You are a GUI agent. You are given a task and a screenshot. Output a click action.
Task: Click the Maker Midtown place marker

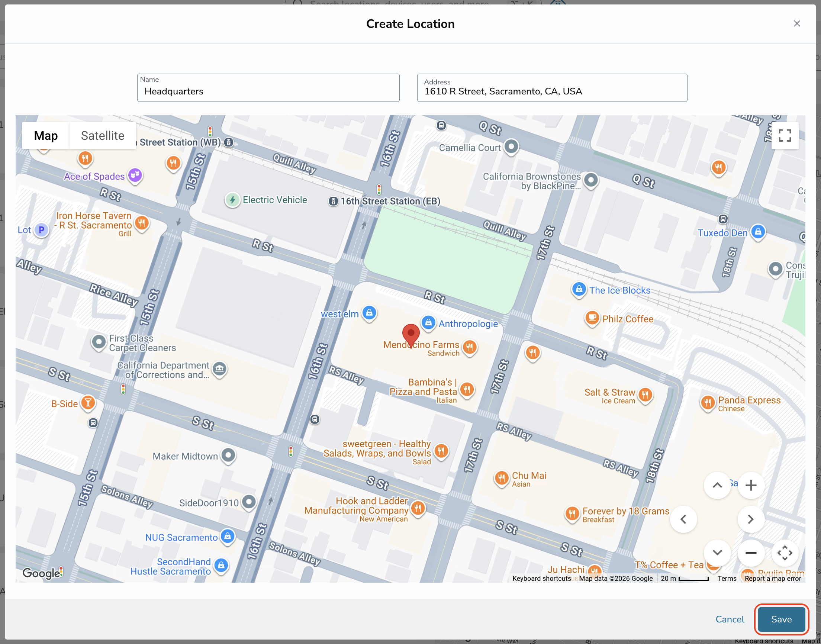pyautogui.click(x=228, y=455)
